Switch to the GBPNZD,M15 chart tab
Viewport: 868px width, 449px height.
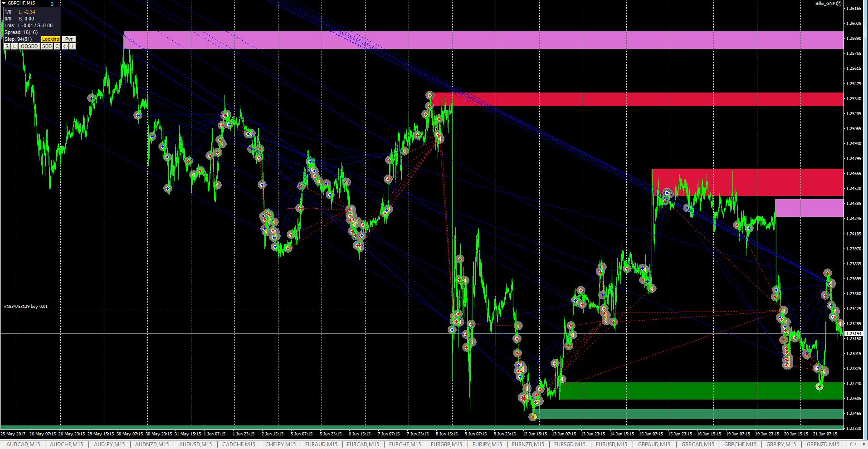coord(824,444)
